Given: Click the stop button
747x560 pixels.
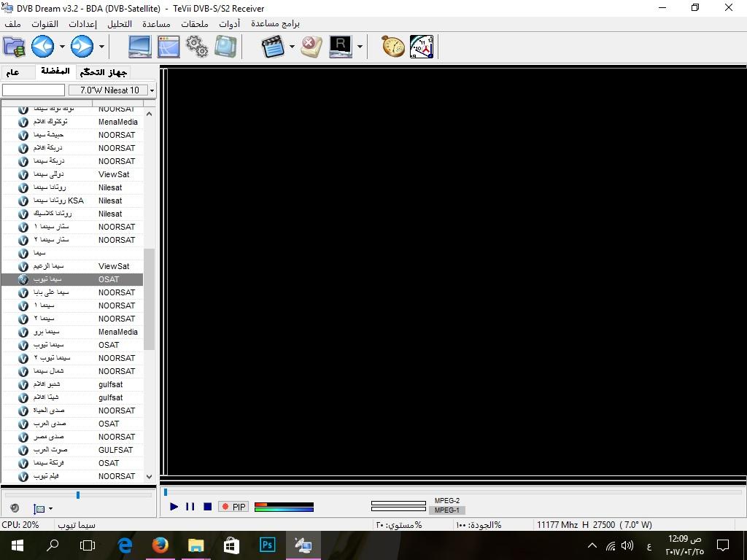Looking at the screenshot, I should pos(207,507).
